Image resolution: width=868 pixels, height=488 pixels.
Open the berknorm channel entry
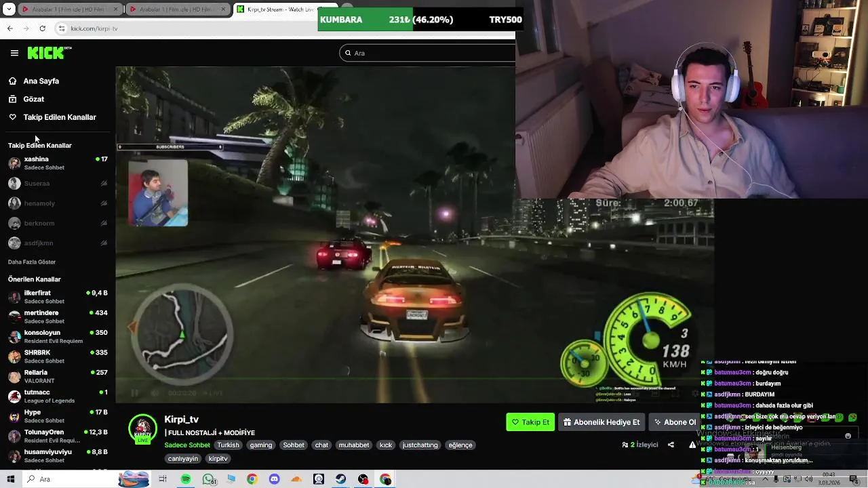pos(58,223)
